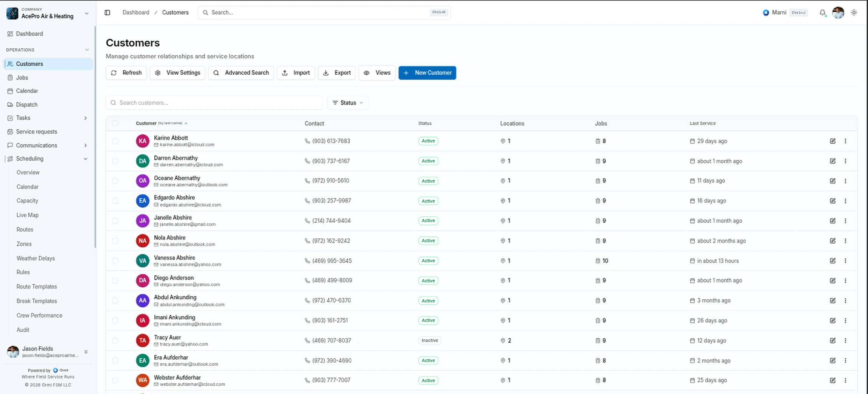Collapse the Operations section
The height and width of the screenshot is (394, 868).
[87, 50]
